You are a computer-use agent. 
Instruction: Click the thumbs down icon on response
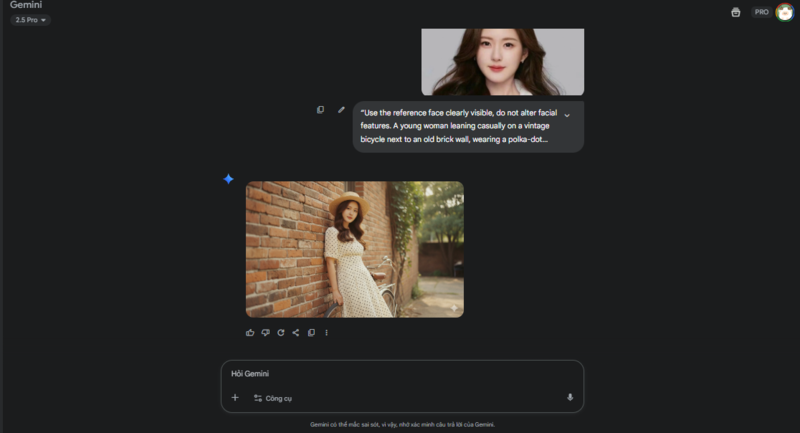[265, 332]
